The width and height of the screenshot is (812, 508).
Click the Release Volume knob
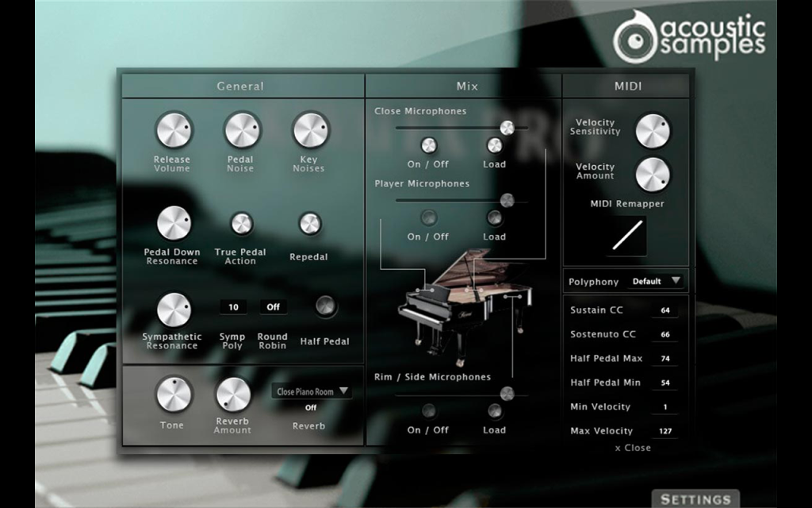(x=174, y=130)
